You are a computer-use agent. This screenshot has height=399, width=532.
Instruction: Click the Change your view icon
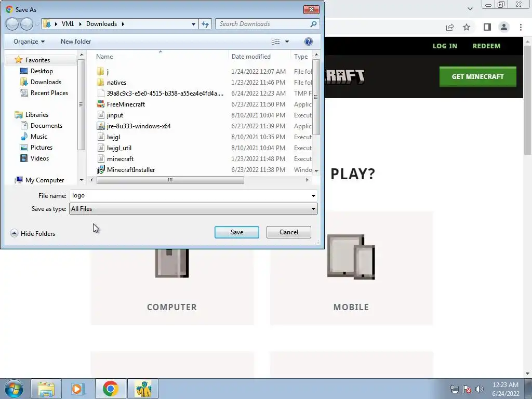coord(275,42)
